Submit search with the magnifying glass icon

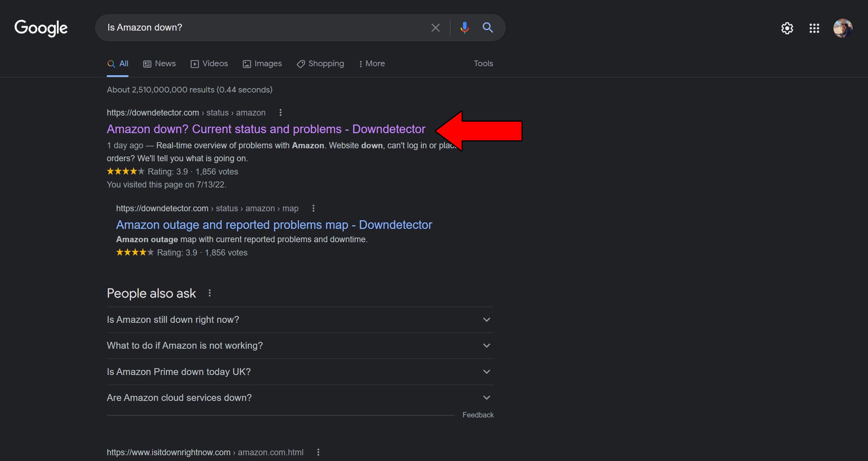coord(488,27)
